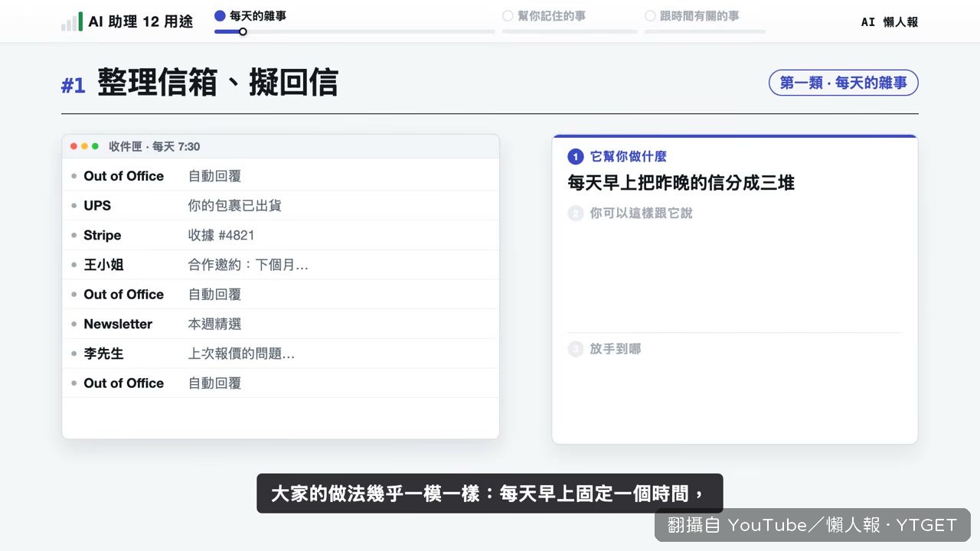
Task: Click the text 每天早上把昨晚的信分成三堆
Action: pyautogui.click(x=681, y=183)
